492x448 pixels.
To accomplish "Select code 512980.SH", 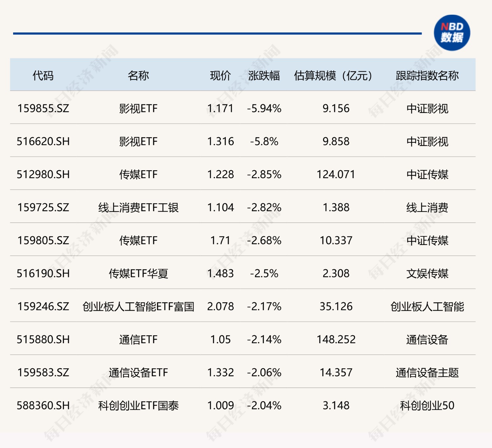I will (x=43, y=175).
